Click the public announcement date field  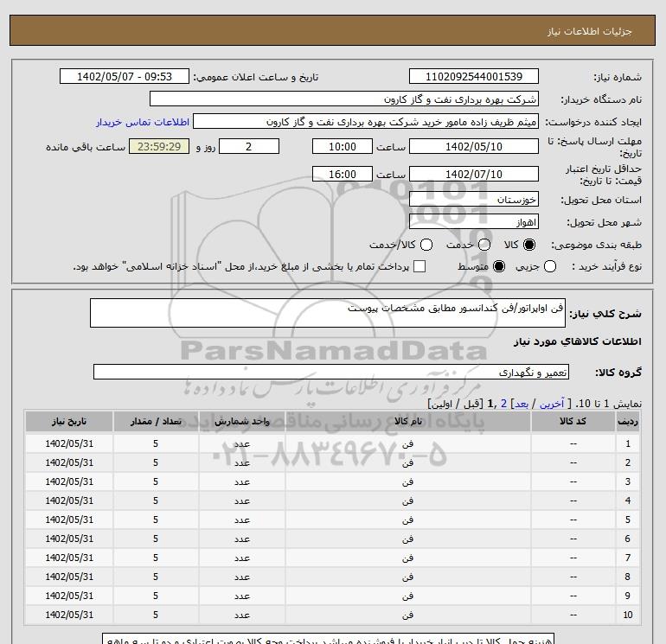pyautogui.click(x=125, y=76)
